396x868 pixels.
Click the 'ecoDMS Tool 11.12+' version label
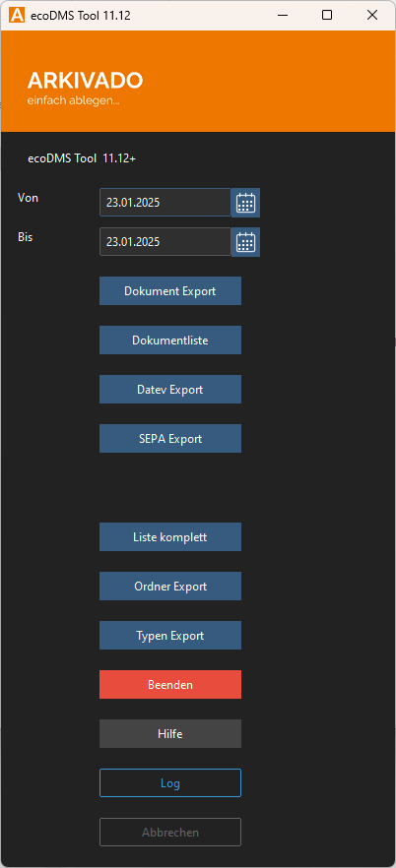(82, 158)
